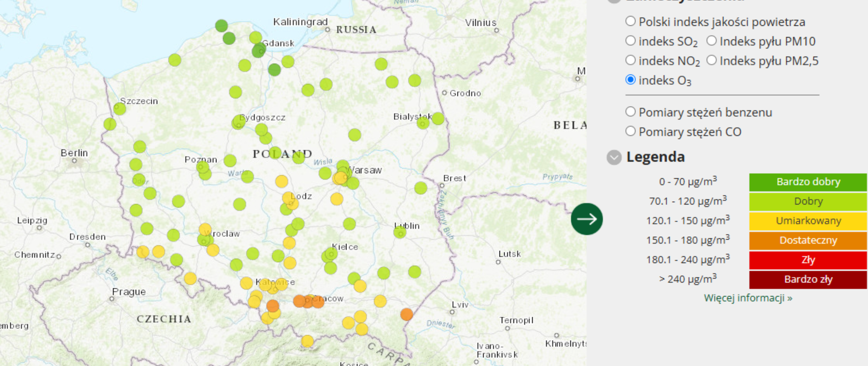868x366 pixels.
Task: Click the green station marker near Brest
Action: coord(420,188)
